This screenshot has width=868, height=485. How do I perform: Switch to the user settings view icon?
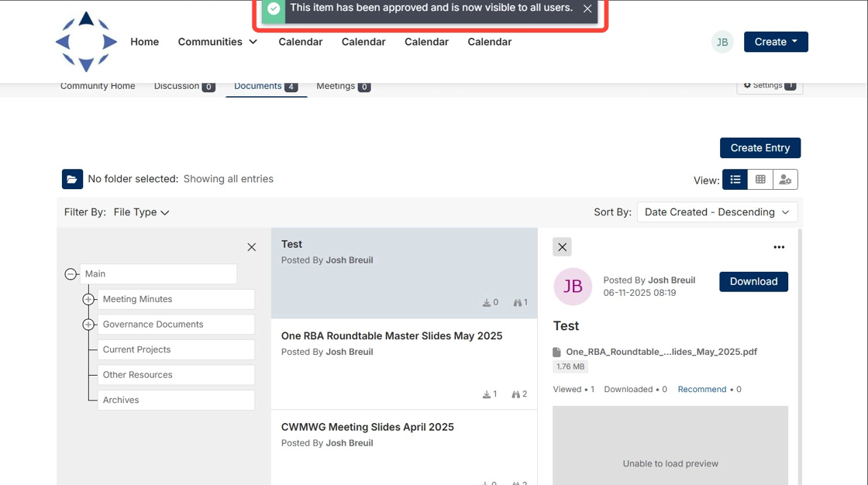click(x=785, y=180)
